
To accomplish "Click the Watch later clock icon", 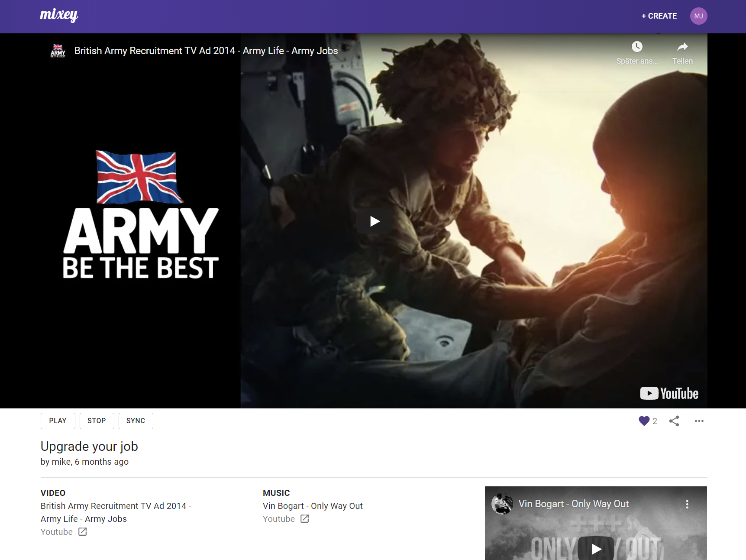I will pyautogui.click(x=636, y=47).
